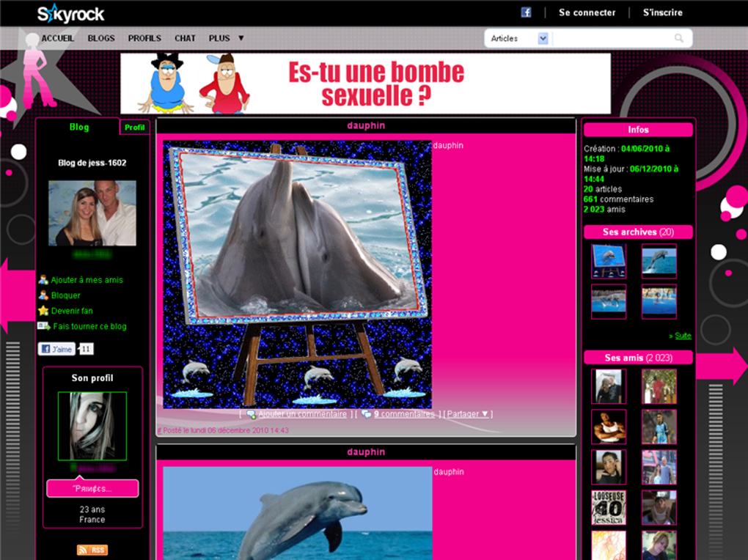Screen dimensions: 748x560
Task: Open the 9 commentaires link
Action: (403, 414)
